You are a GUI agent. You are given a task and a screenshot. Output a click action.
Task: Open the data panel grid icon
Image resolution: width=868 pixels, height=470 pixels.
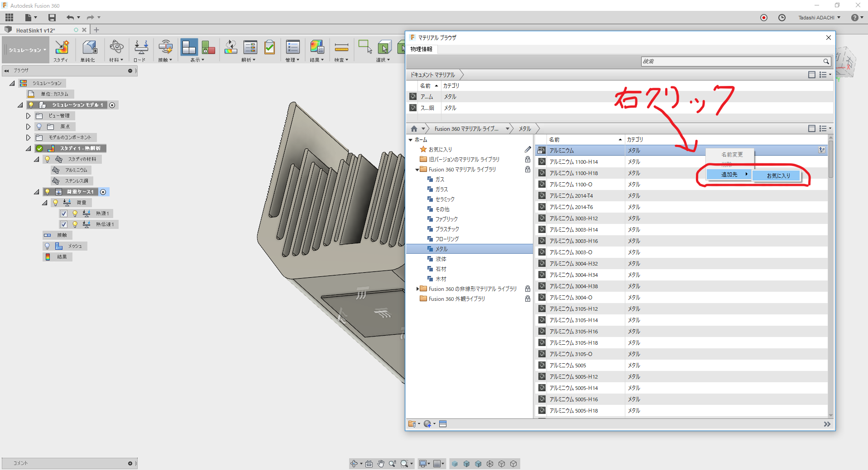click(10, 18)
